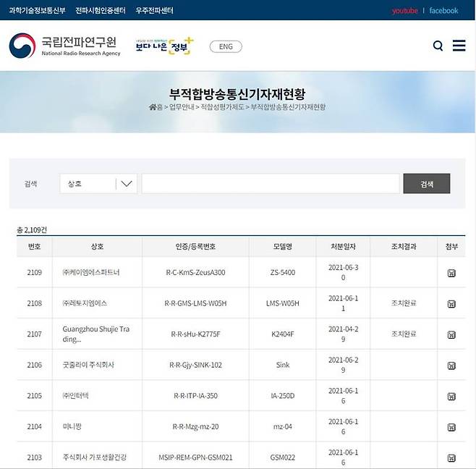Viewport: 476px width, 469px height.
Task: Select company Guangzhou Shujie Trading...
Action: click(x=96, y=334)
